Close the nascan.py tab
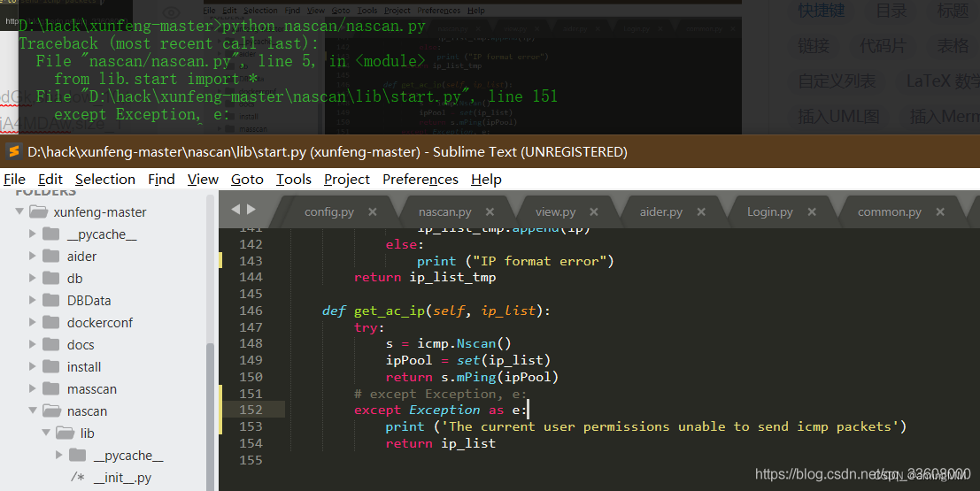The height and width of the screenshot is (491, 980). point(490,211)
